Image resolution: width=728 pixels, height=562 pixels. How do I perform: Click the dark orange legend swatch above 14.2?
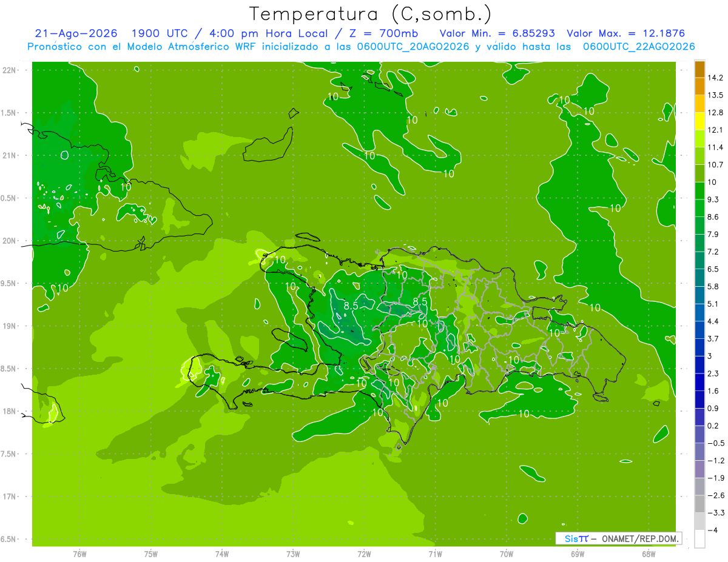tap(700, 69)
